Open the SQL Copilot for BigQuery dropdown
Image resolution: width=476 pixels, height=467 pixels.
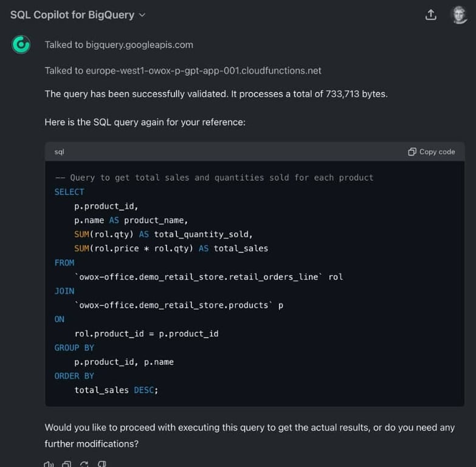(x=78, y=15)
